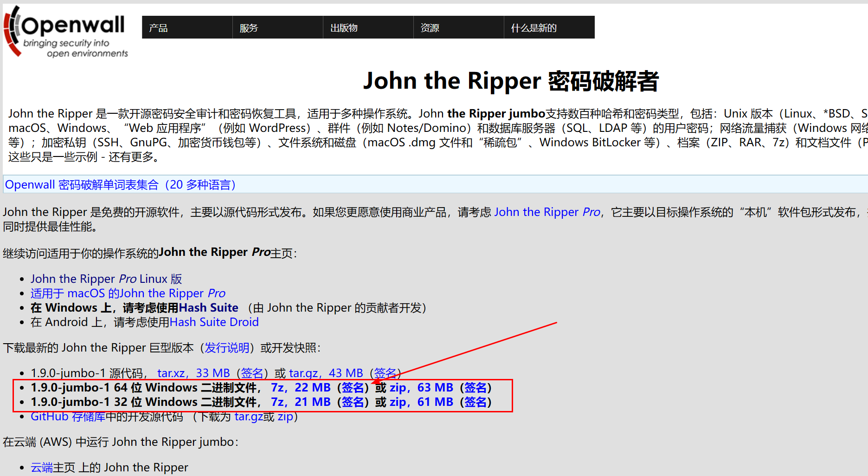Open 签名 for source tar.gz
The image size is (868, 476).
(x=385, y=373)
